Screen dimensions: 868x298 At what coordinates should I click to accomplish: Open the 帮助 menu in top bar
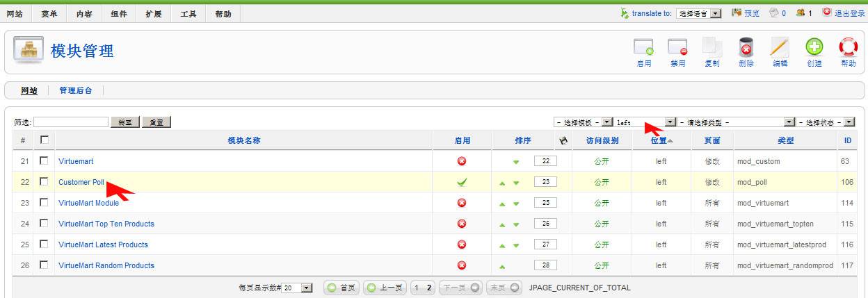point(223,14)
